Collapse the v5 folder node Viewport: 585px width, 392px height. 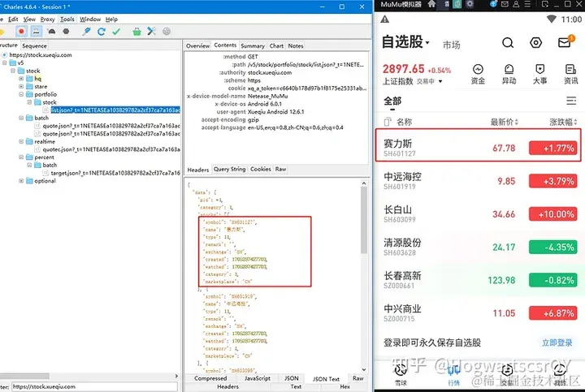click(5, 62)
